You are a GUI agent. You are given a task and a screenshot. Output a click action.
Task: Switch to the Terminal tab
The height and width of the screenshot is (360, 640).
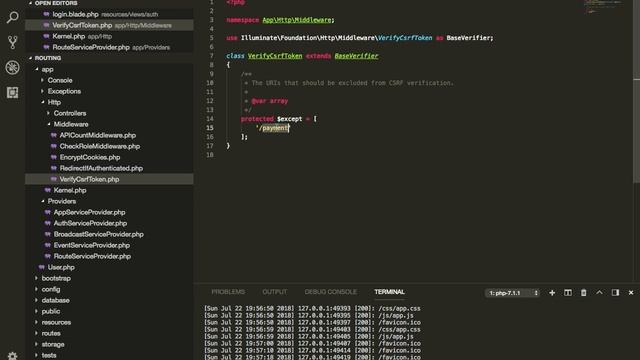389,292
